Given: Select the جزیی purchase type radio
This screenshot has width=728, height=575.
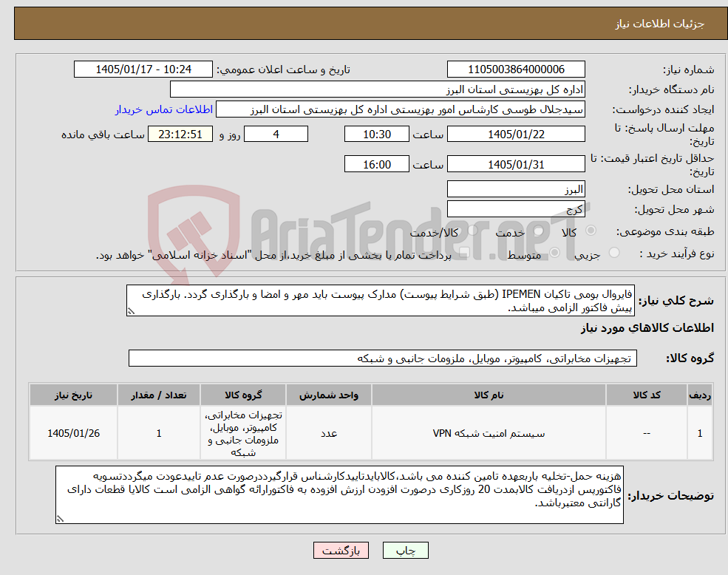Looking at the screenshot, I should pos(614,252).
